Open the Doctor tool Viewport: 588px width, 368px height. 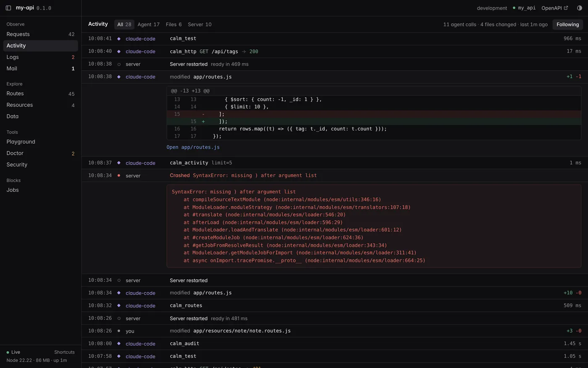pyautogui.click(x=40, y=153)
